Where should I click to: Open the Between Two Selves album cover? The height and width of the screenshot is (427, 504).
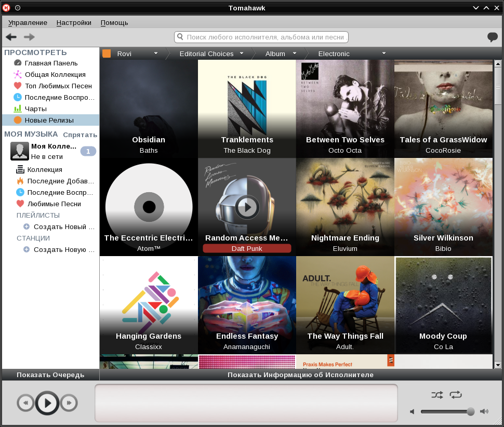(345, 109)
